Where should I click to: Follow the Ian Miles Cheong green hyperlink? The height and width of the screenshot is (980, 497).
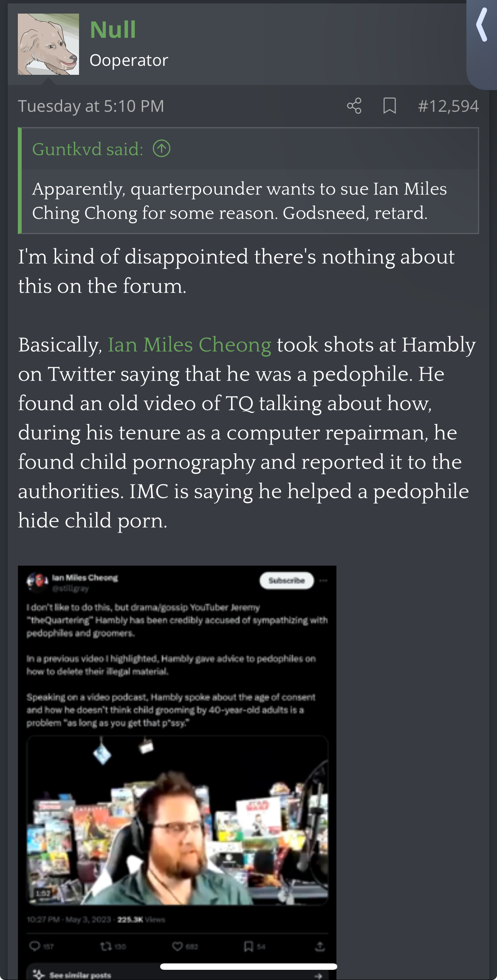click(189, 345)
